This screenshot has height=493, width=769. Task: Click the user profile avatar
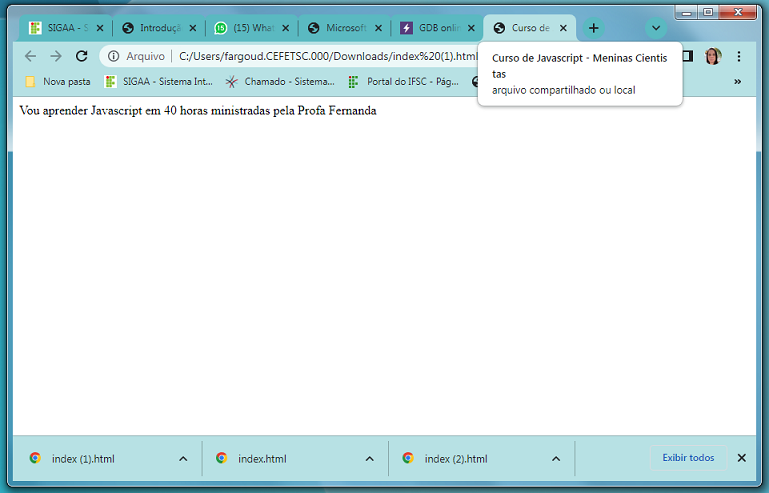[713, 56]
